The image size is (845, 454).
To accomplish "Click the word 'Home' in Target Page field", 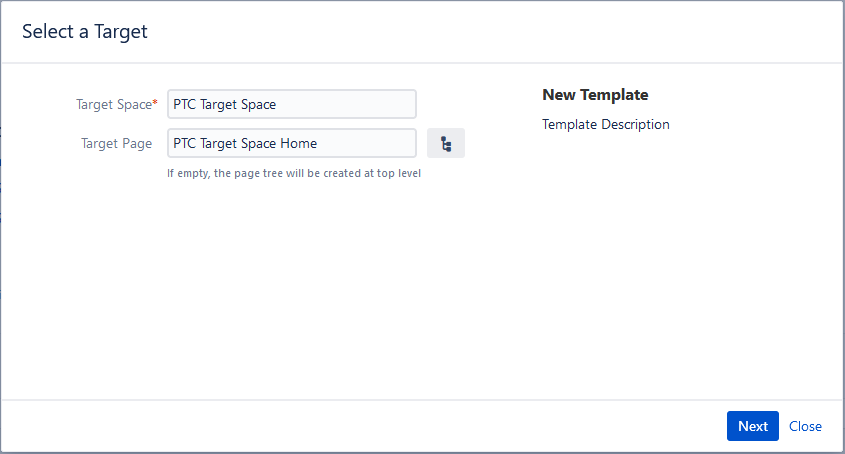I will click(x=298, y=144).
